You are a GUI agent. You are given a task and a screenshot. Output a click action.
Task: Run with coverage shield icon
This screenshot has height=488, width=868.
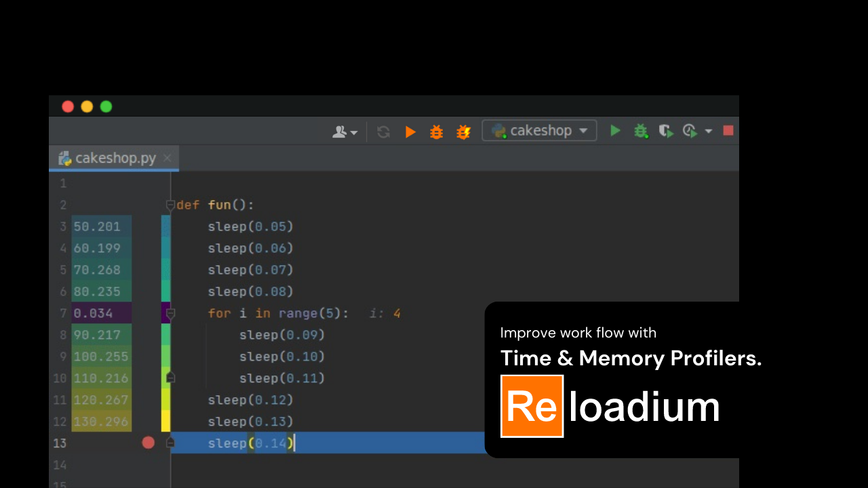[666, 131]
